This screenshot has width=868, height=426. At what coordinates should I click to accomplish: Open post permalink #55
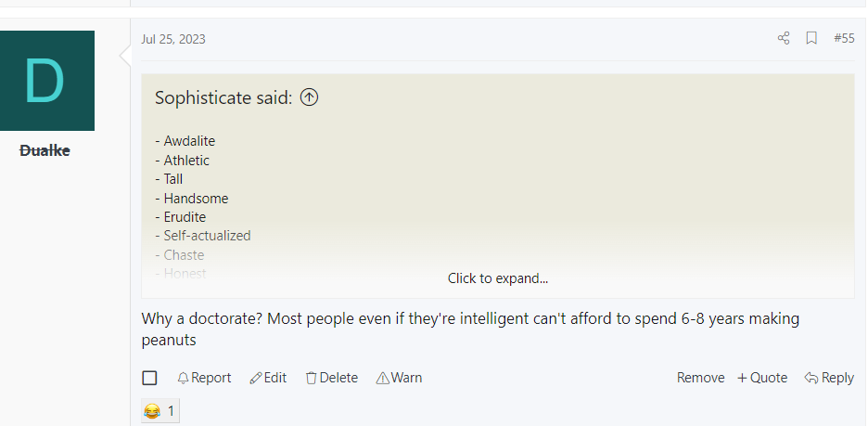click(x=844, y=38)
